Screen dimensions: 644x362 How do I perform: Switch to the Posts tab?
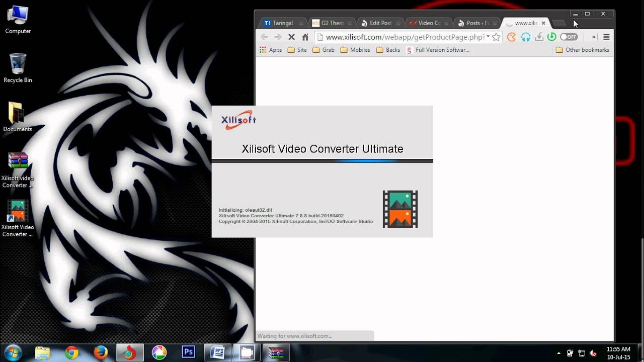(x=477, y=23)
